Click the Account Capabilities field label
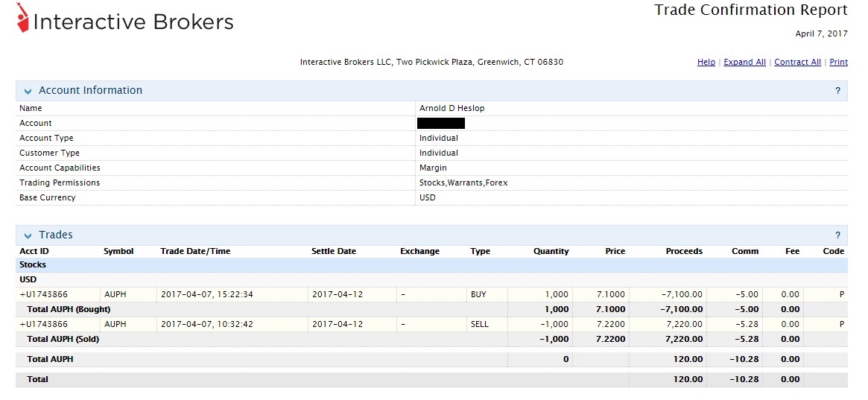The image size is (868, 400). pos(60,168)
